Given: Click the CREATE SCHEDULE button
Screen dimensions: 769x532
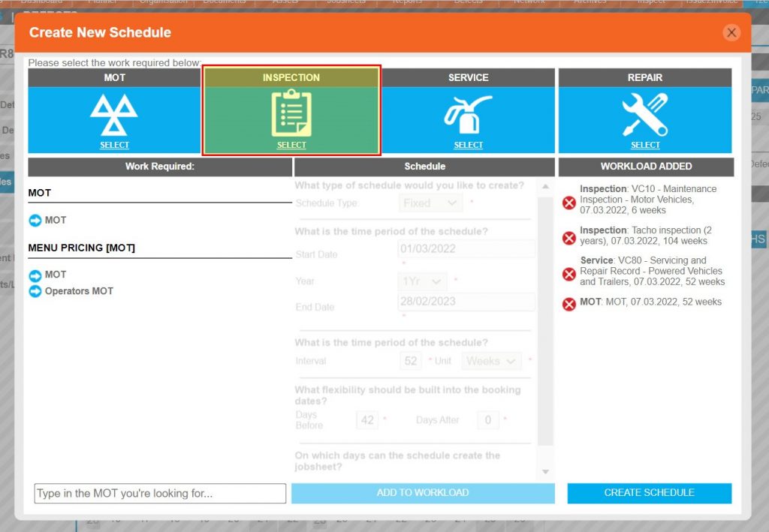Looking at the screenshot, I should [x=649, y=493].
